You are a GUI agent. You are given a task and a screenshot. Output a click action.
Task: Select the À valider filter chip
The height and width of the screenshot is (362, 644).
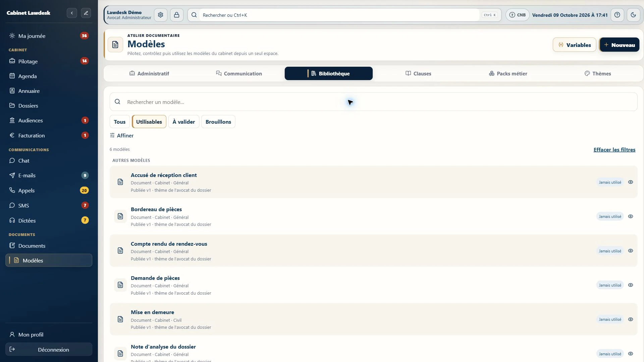(184, 122)
